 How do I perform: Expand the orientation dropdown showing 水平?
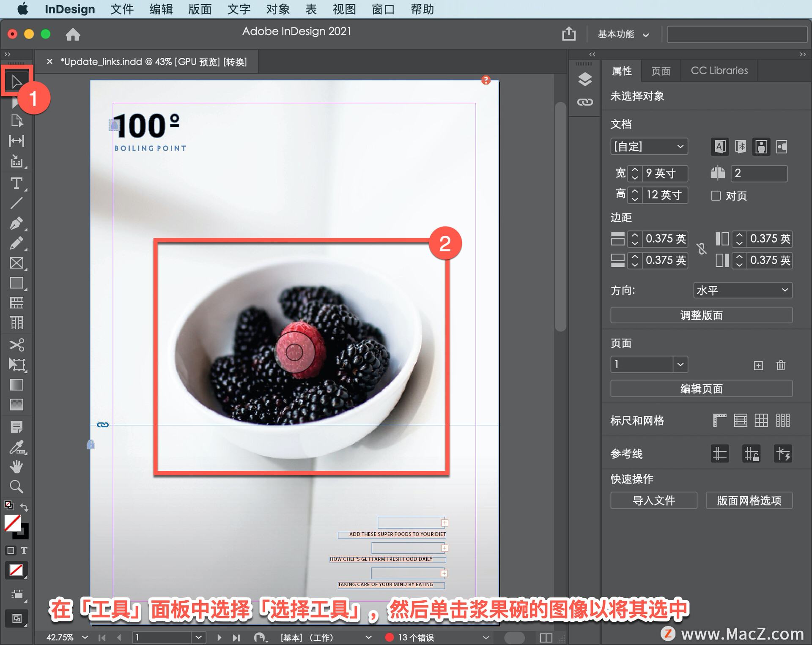point(743,290)
